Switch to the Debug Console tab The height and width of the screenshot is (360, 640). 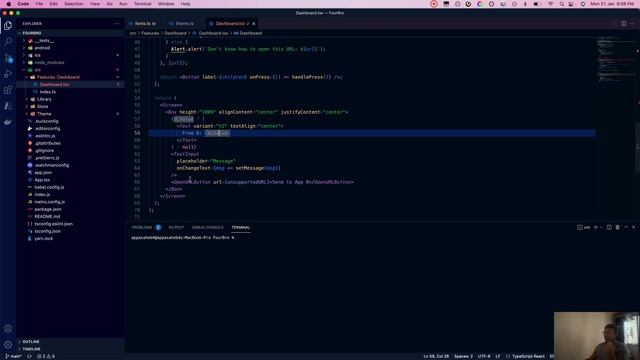click(207, 227)
